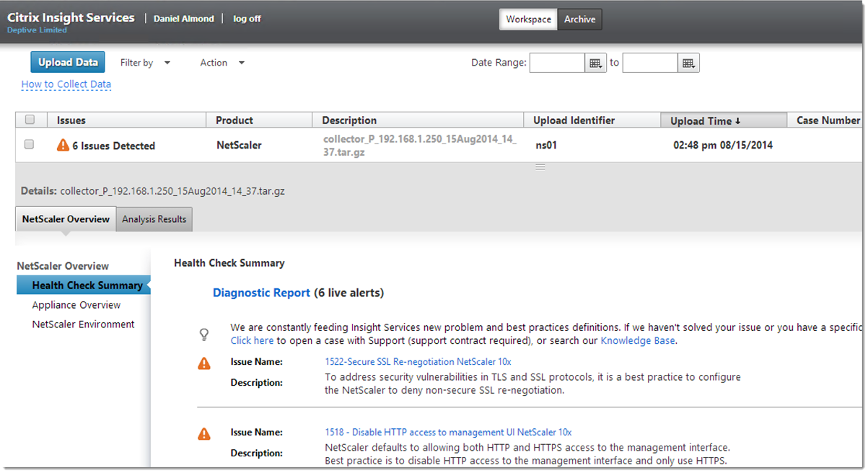
Task: Click the resize handle below the upload row
Action: click(540, 167)
